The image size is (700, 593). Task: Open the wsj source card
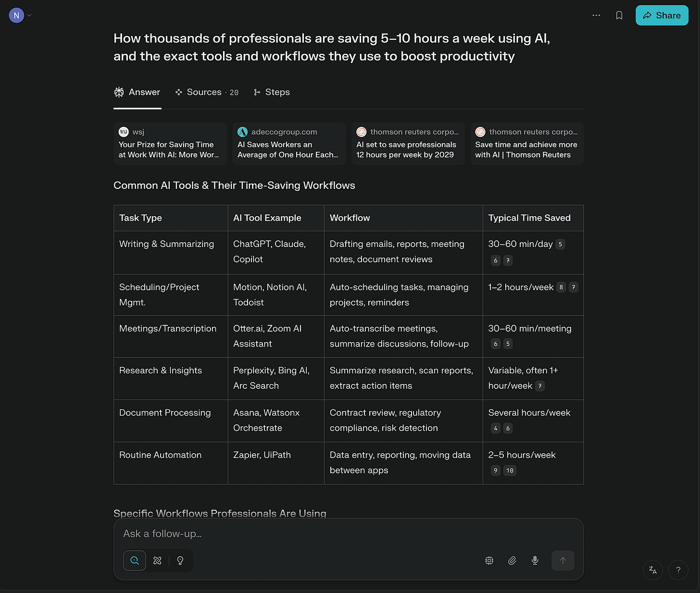tap(170, 143)
